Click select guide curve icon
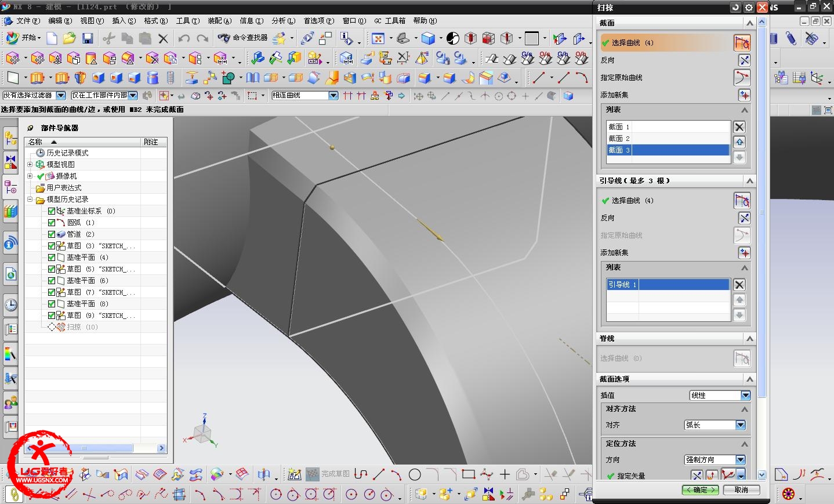The height and width of the screenshot is (504, 834). (742, 200)
